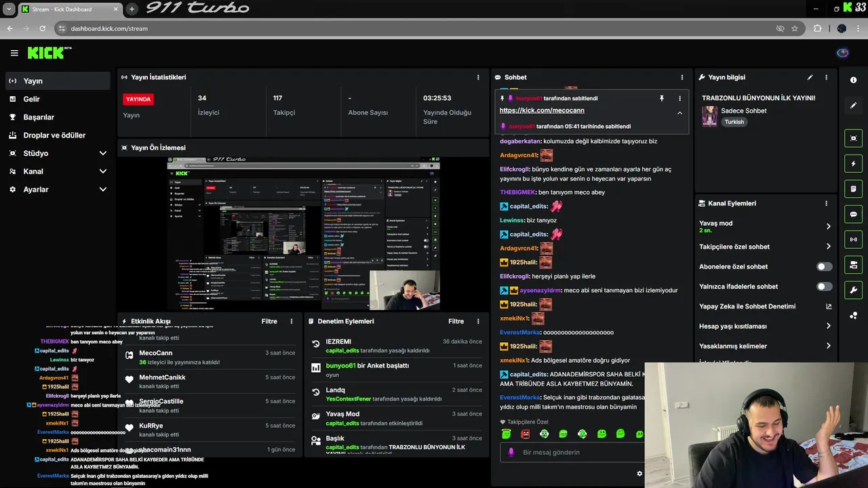868x488 pixels.
Task: Toggle the chat bubble widget icon in sidebar
Action: coord(853,214)
